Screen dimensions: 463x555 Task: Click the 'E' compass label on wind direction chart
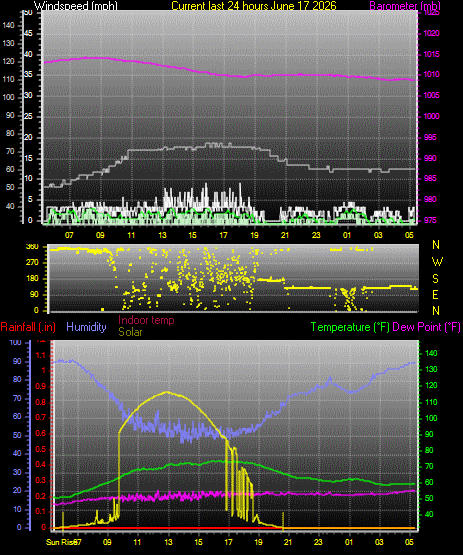(436, 295)
